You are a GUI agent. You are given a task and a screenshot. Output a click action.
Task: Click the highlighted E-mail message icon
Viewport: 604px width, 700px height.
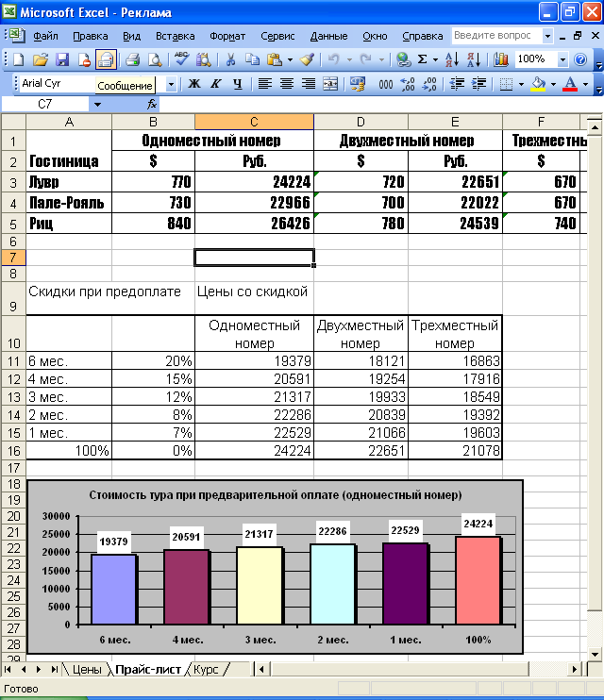(106, 59)
